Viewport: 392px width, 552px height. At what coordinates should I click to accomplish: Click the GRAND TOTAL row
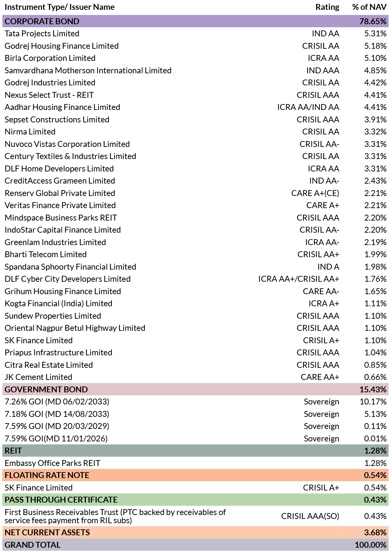[x=196, y=545]
